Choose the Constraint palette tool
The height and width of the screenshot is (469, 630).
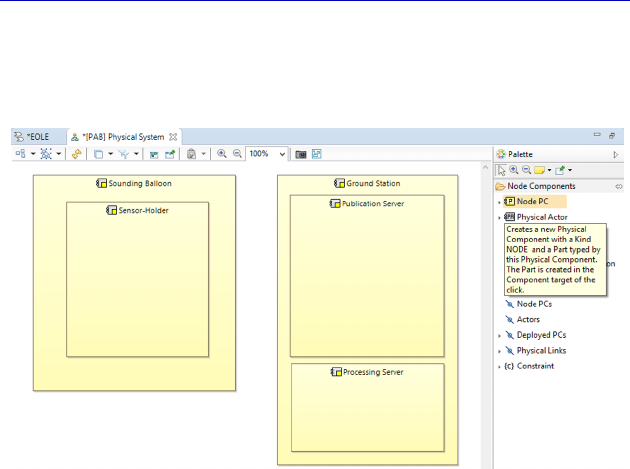(x=535, y=366)
